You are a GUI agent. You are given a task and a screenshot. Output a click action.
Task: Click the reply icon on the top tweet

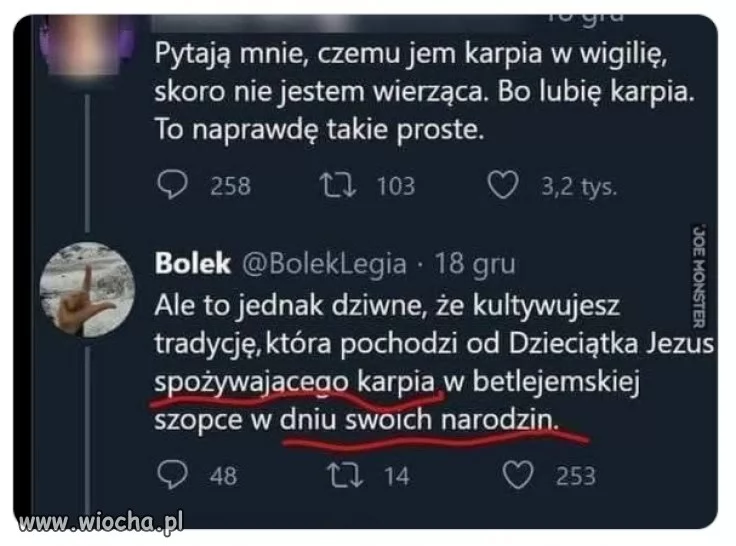(x=177, y=186)
